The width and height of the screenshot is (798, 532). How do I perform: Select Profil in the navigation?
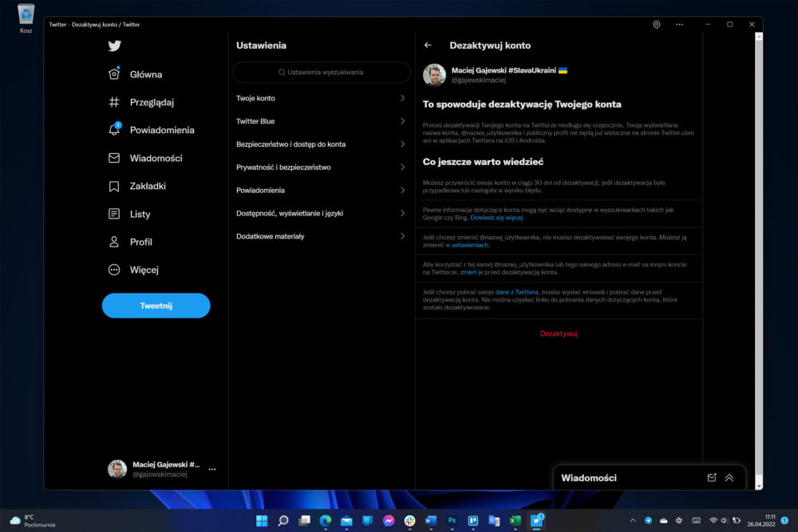141,242
